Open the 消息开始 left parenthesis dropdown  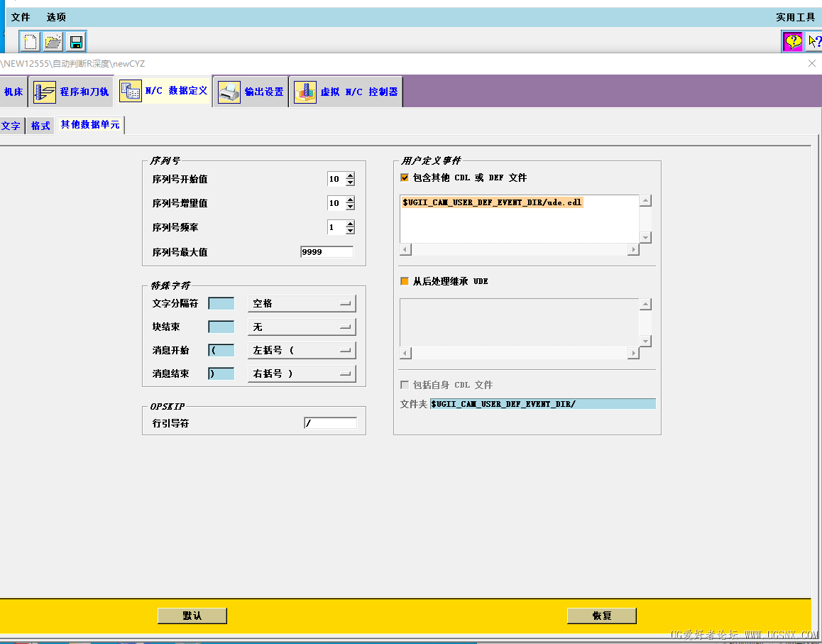click(x=302, y=349)
